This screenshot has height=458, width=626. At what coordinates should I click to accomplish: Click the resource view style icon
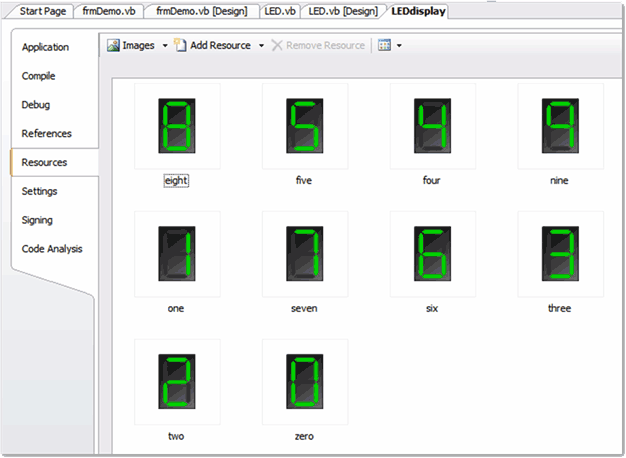(384, 46)
